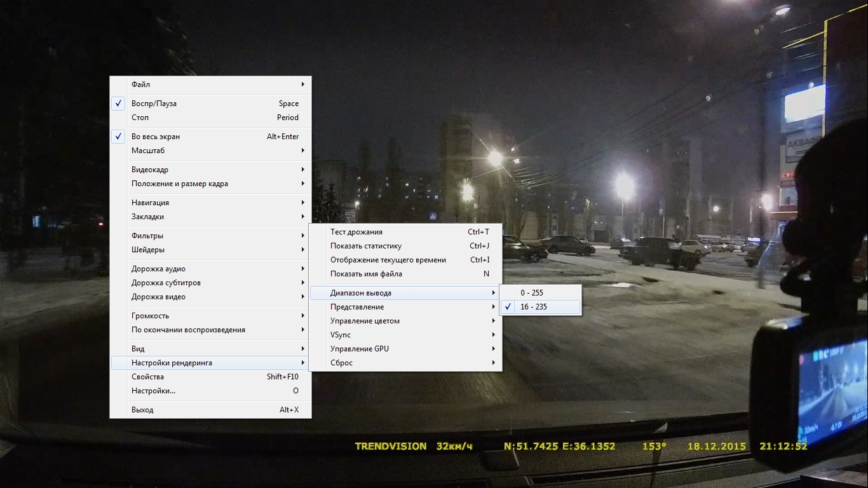Open Свойства from the context menu
Viewport: 868px width, 488px height.
(147, 377)
